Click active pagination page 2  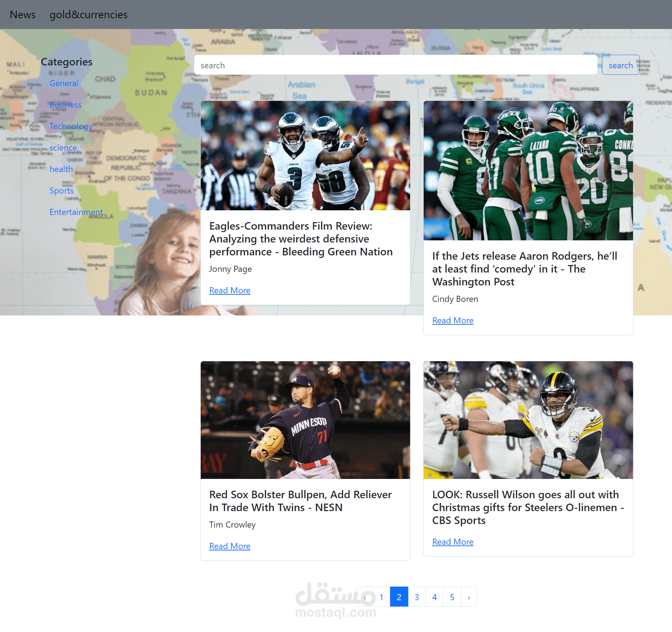click(x=399, y=597)
